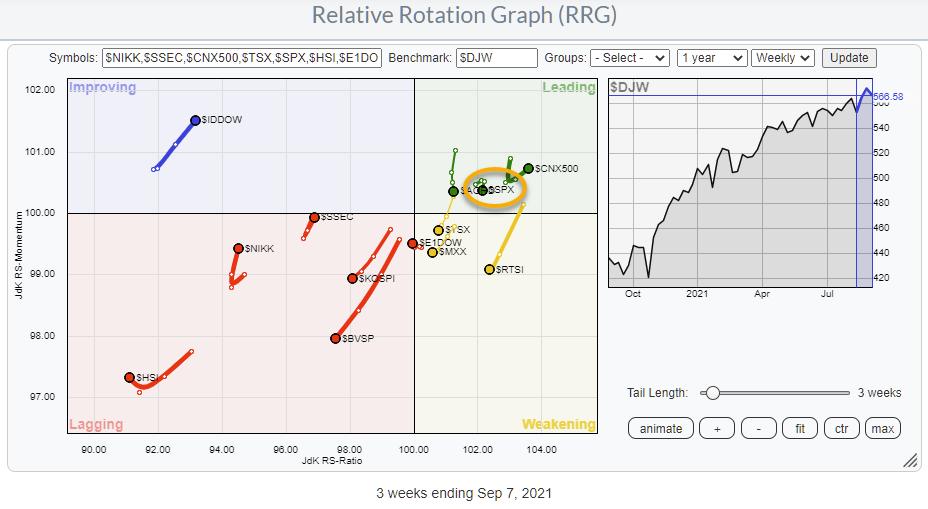This screenshot has height=509, width=928.
Task: Click the $KOSPI red data point
Action: click(x=352, y=278)
